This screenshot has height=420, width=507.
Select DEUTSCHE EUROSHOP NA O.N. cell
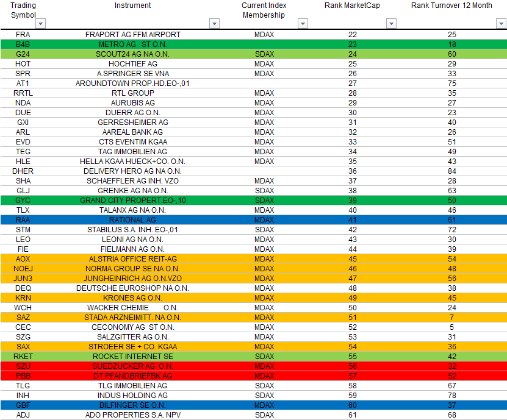[133, 288]
